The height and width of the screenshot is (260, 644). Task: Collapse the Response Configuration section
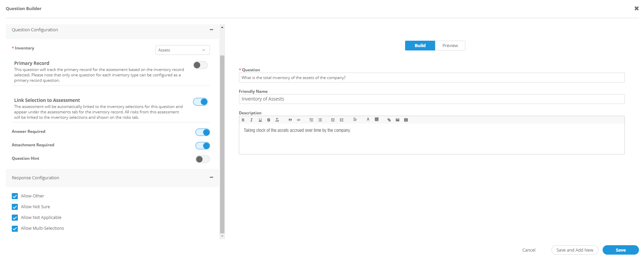[x=211, y=178]
